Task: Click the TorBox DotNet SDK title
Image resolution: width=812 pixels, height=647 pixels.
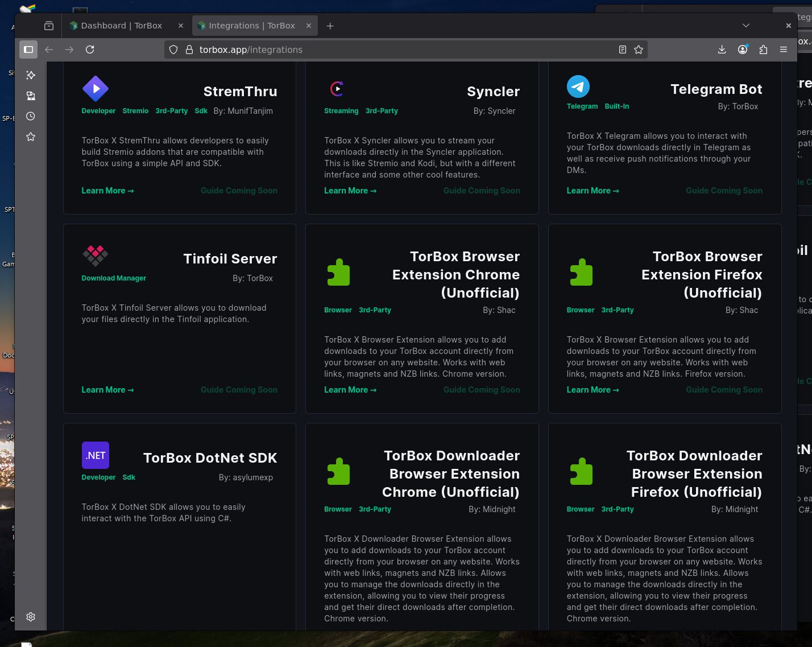Action: point(210,458)
